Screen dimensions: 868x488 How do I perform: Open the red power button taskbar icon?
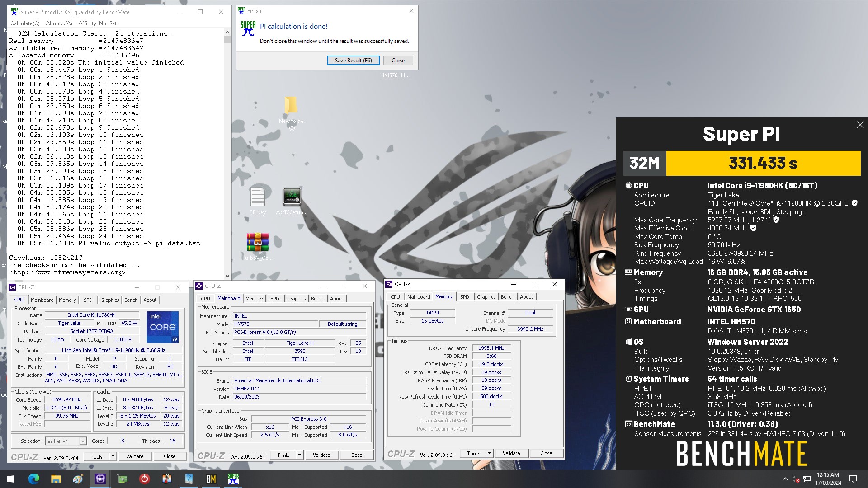point(144,479)
